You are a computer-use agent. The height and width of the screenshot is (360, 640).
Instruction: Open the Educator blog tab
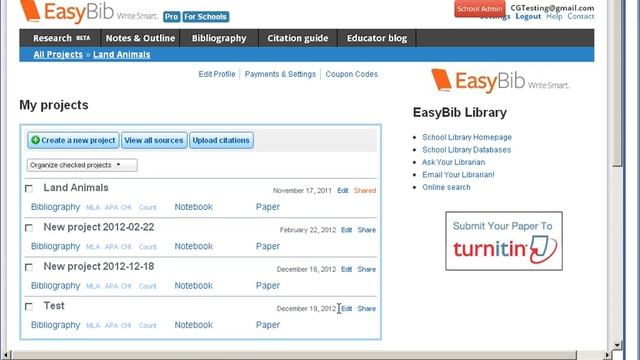point(377,38)
